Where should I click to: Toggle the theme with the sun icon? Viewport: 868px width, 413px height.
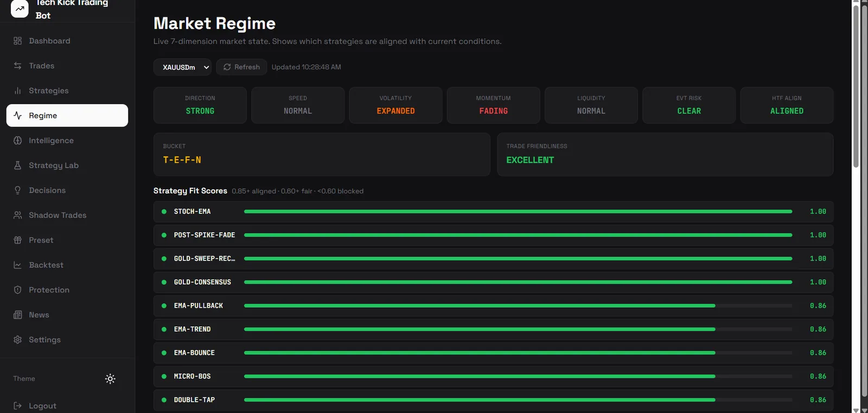[x=110, y=379]
